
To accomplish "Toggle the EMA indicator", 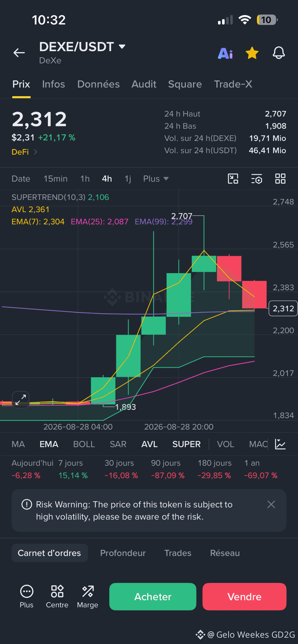I will (49, 444).
